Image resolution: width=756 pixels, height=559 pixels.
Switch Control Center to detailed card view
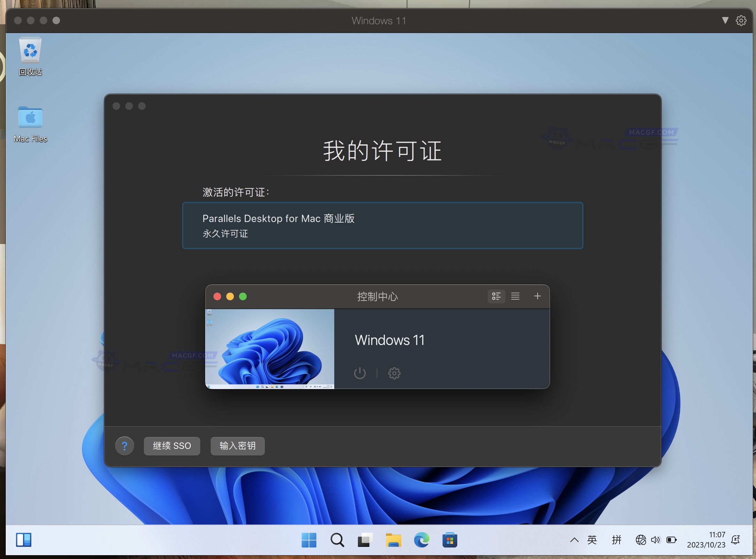[496, 296]
